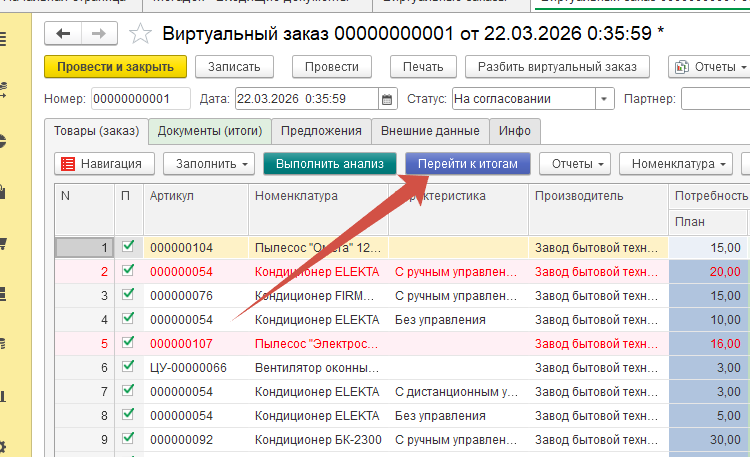Viewport: 750px width, 457px height.
Task: Select plan value 20,00
Action: [708, 272]
